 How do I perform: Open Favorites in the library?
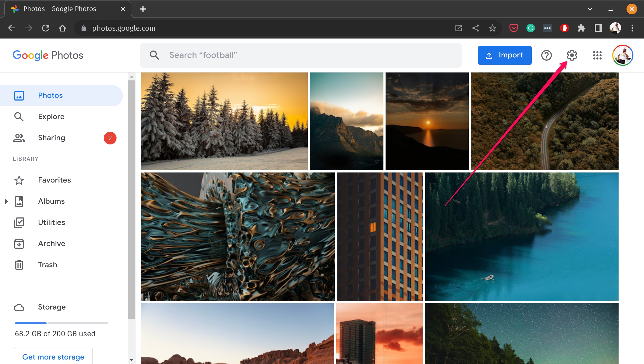click(x=61, y=180)
